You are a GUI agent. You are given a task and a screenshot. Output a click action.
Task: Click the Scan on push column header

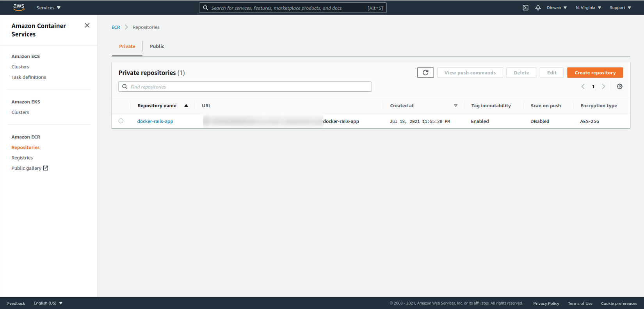point(546,106)
